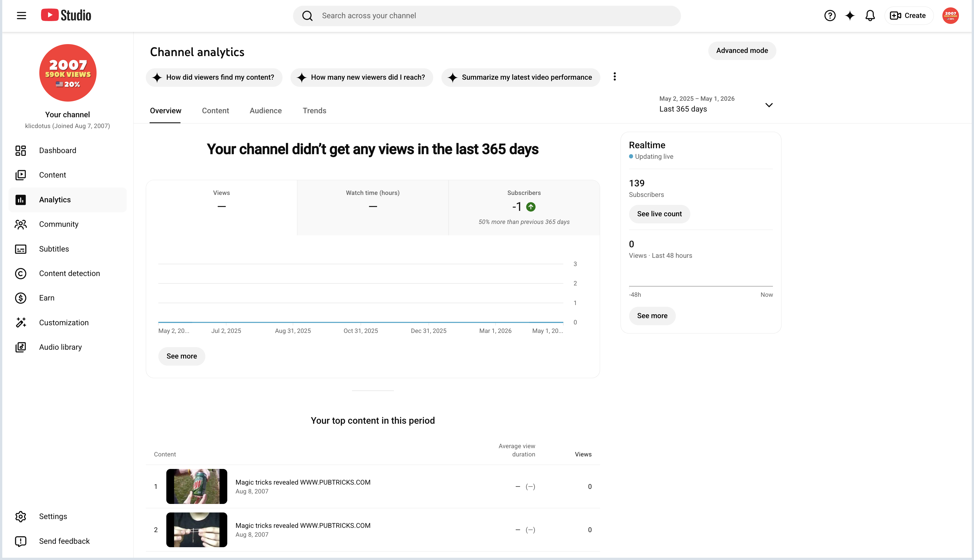Click the search magnifier icon
Image resolution: width=974 pixels, height=560 pixels.
coord(307,16)
